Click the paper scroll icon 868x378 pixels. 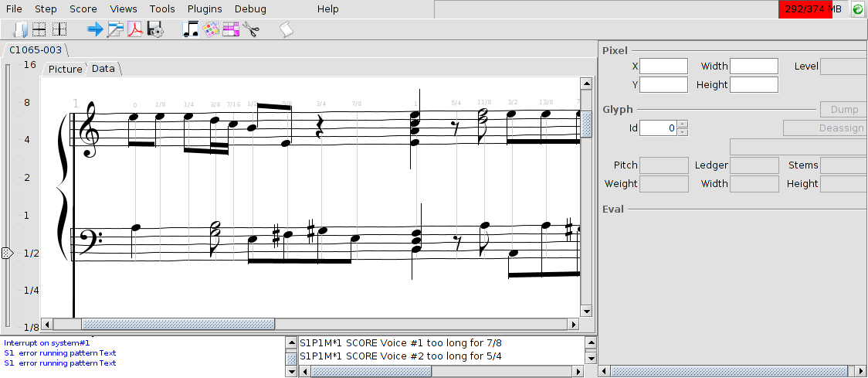pos(287,29)
